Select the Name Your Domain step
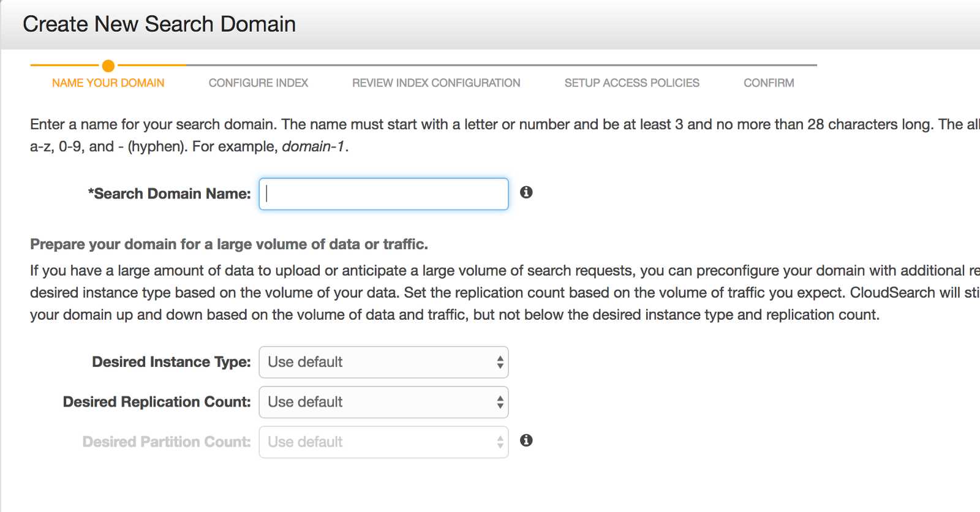This screenshot has width=980, height=512. point(108,83)
